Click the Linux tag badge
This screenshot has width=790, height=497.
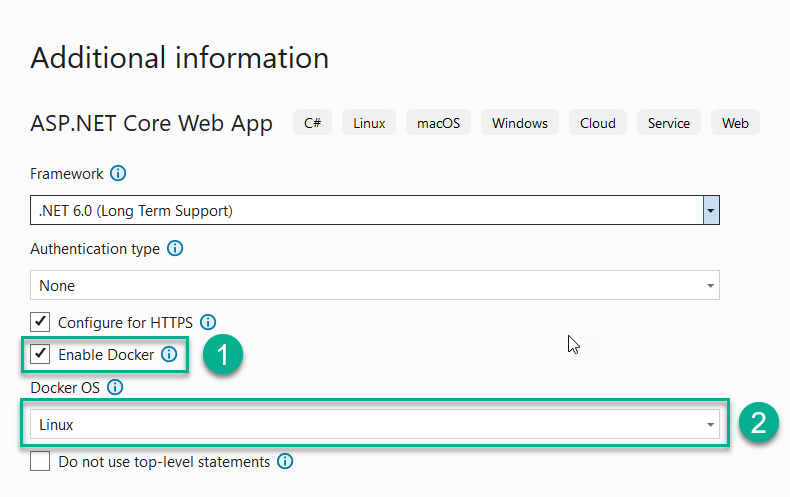click(369, 122)
